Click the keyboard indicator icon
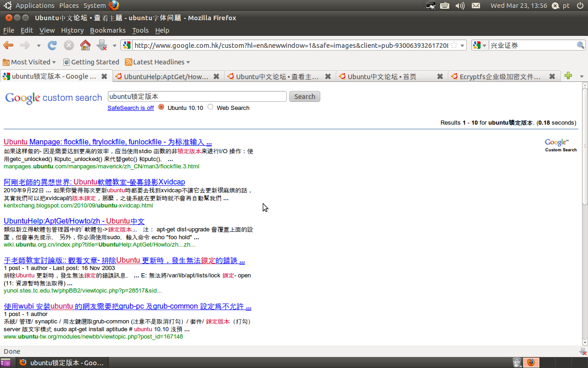588x368 pixels. coord(445,6)
